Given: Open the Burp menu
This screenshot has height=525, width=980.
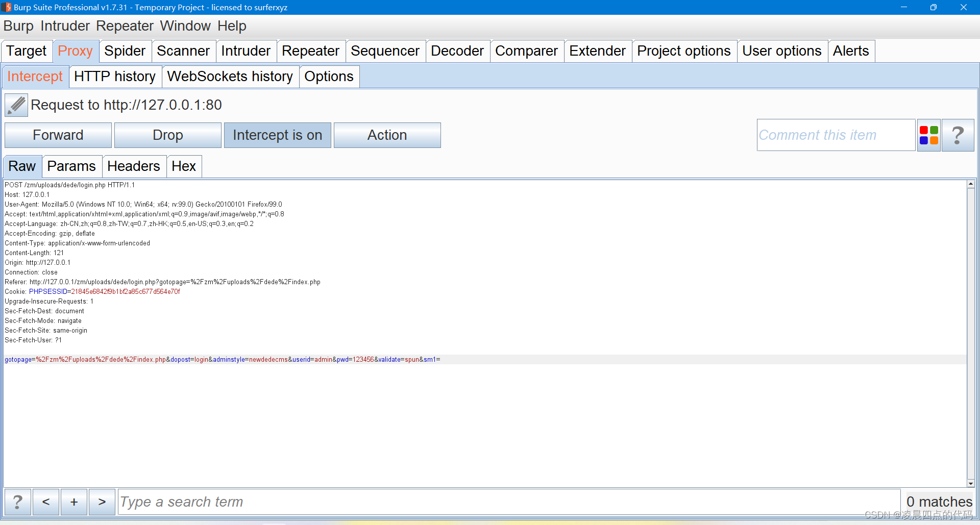Looking at the screenshot, I should tap(18, 26).
